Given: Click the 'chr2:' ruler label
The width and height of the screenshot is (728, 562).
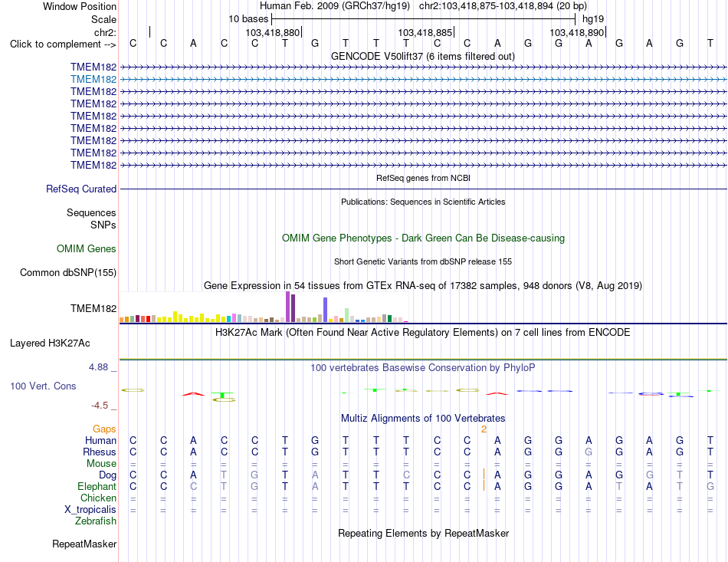Looking at the screenshot, I should coord(105,32).
